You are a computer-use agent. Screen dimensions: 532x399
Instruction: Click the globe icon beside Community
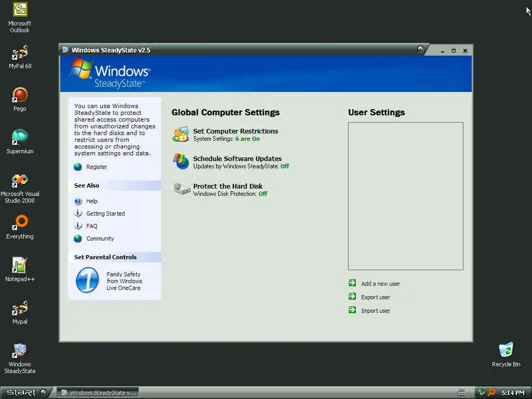(78, 238)
